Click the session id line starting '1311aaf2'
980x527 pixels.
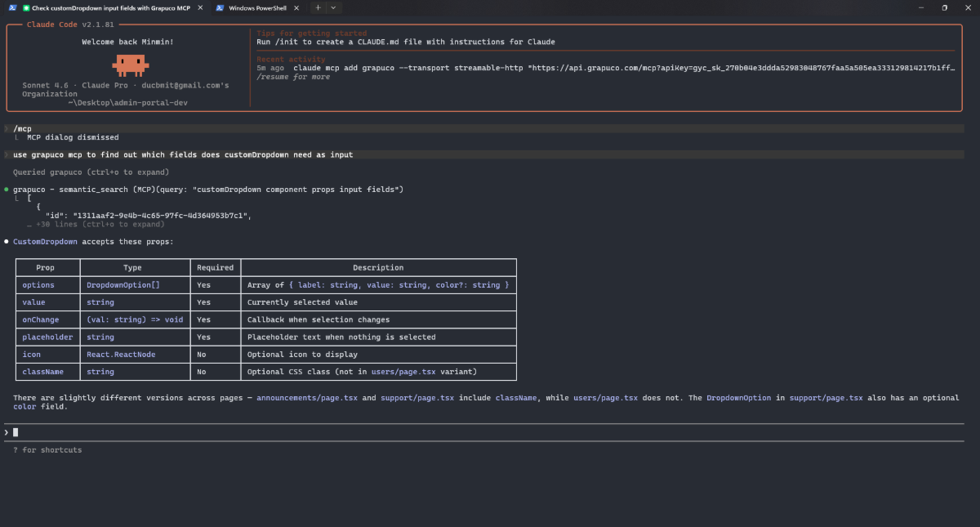[x=148, y=216]
